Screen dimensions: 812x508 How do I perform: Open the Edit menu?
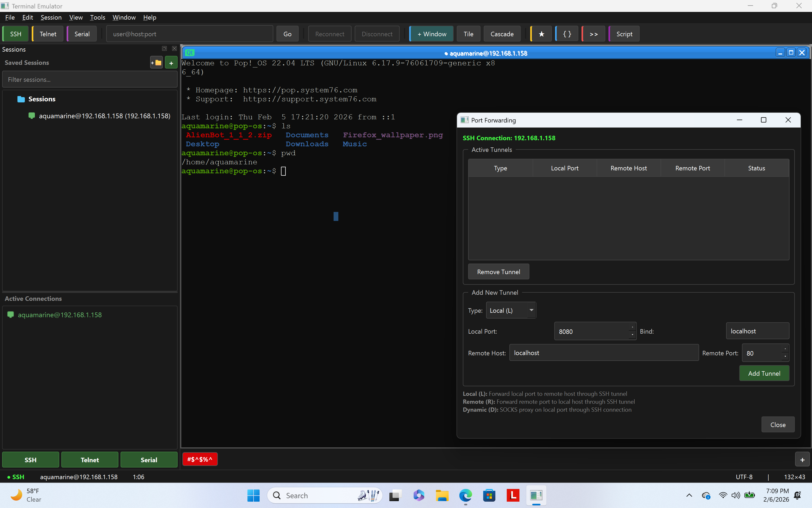tap(27, 17)
